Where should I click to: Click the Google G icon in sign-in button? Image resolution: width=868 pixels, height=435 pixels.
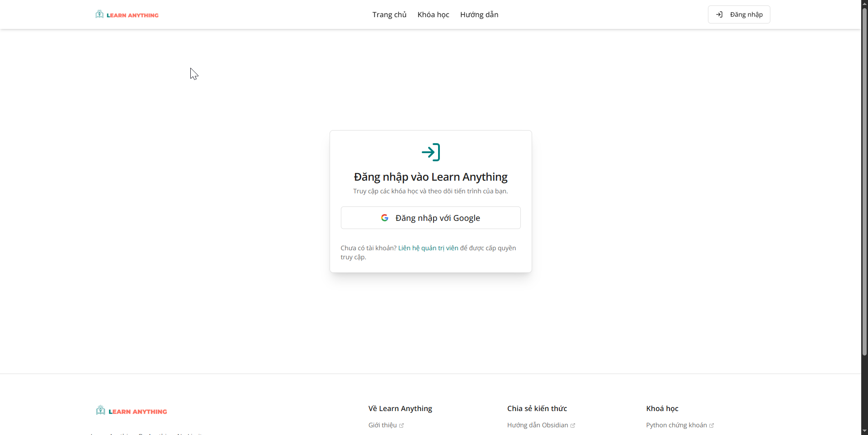(x=385, y=217)
